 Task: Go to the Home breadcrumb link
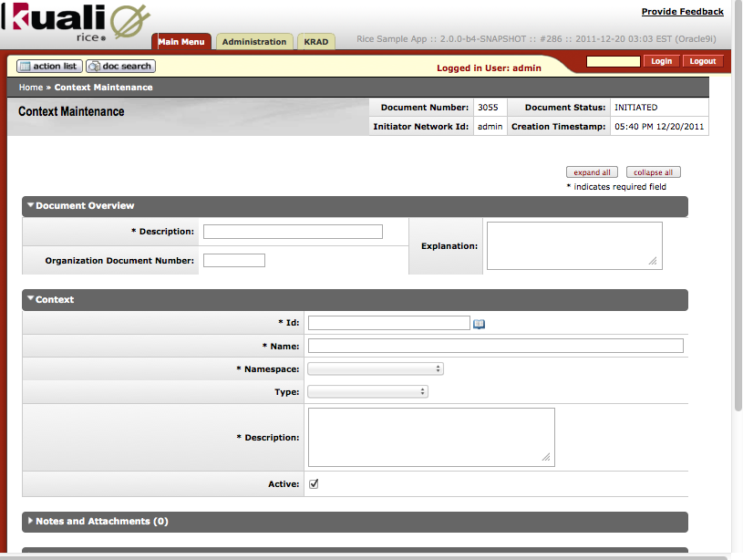30,88
